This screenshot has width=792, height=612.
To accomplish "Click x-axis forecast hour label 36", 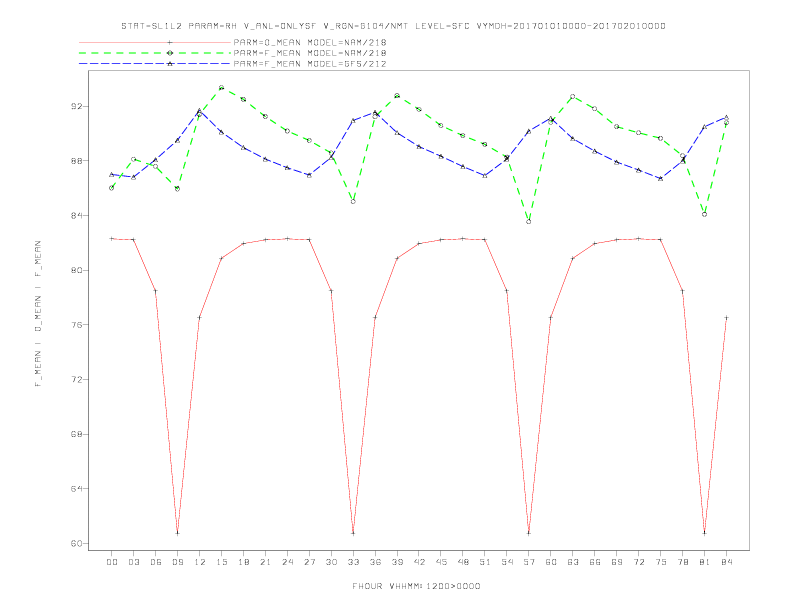I will pyautogui.click(x=375, y=562).
